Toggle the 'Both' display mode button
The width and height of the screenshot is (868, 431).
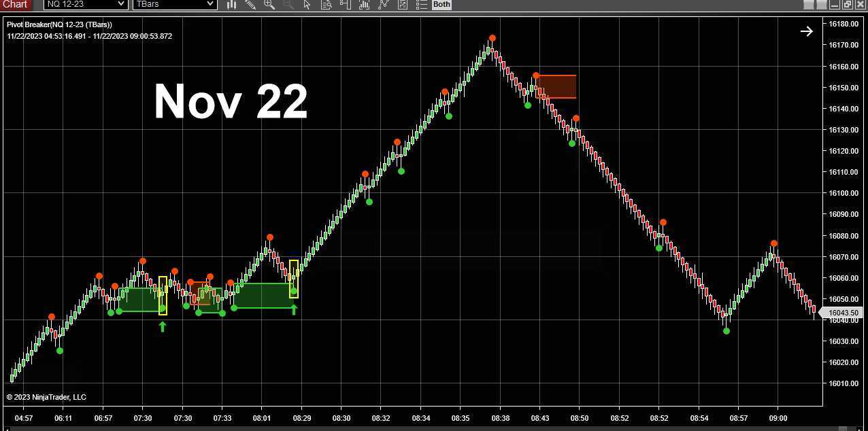441,5
